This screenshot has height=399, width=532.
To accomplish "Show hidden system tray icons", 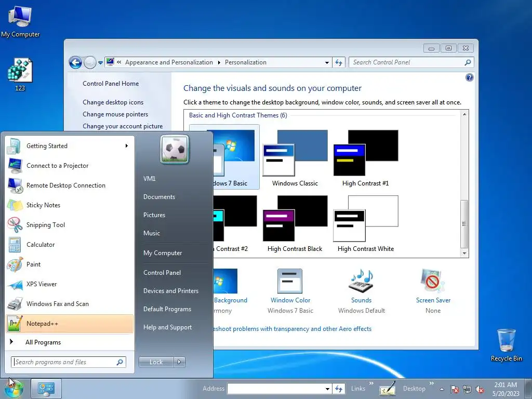I will click(x=442, y=389).
